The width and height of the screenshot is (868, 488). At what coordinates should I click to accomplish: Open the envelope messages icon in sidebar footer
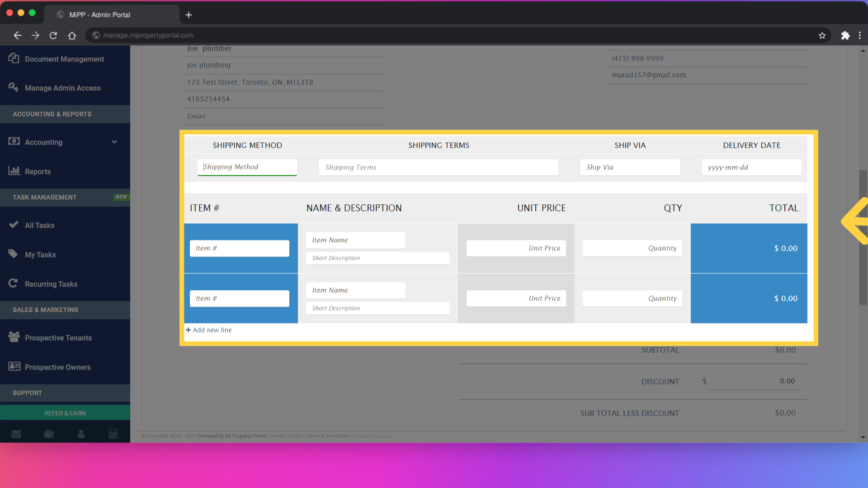tap(16, 434)
